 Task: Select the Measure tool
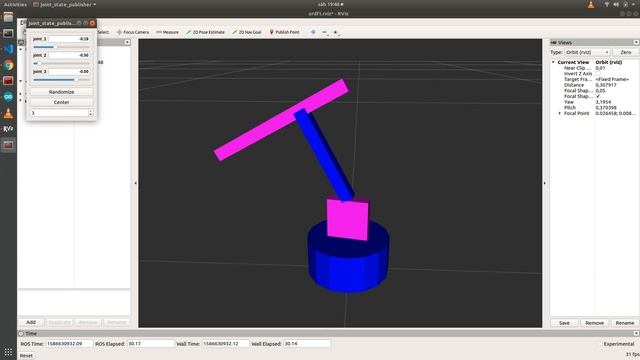coord(167,32)
